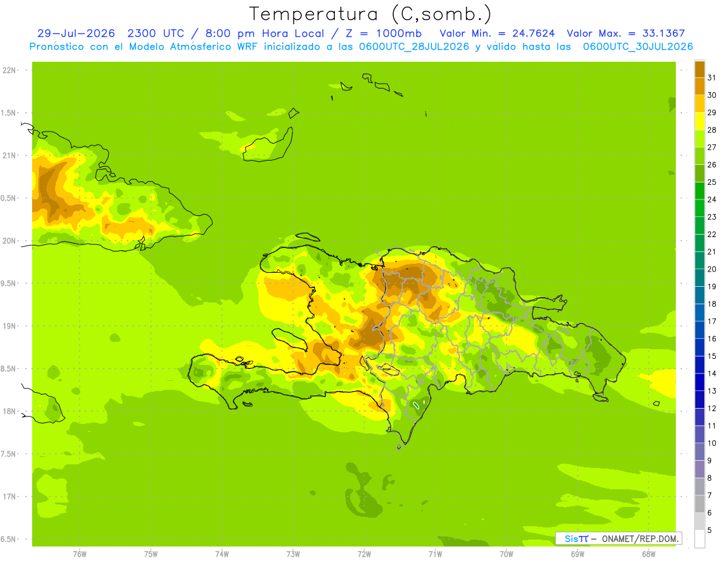Click legend value '31'
The image size is (728, 562).
pos(712,77)
